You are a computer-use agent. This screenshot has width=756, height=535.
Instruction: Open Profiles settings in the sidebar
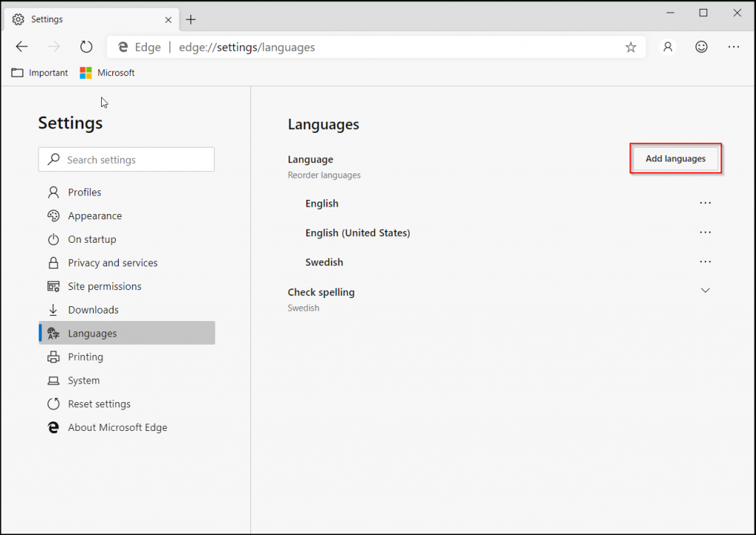[x=83, y=192]
